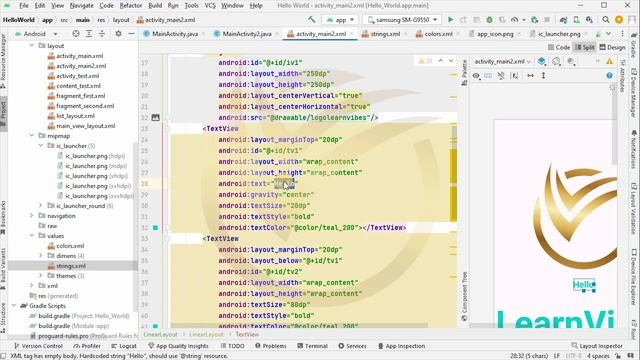Click the orientation icon in the design toolbar
Image resolution: width=640 pixels, height=360 pixels.
point(556,61)
